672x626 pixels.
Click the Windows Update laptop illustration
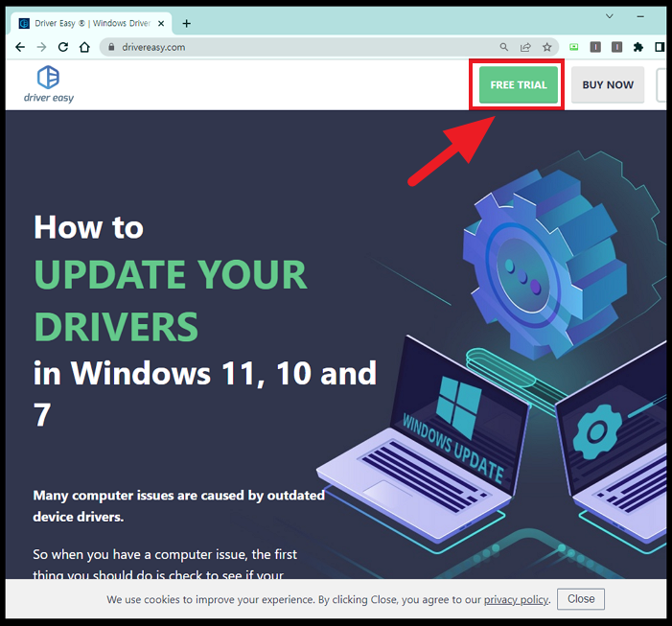425,441
